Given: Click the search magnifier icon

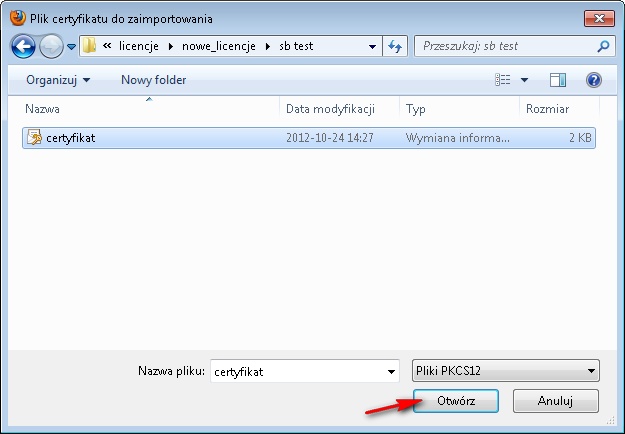Looking at the screenshot, I should [x=604, y=46].
